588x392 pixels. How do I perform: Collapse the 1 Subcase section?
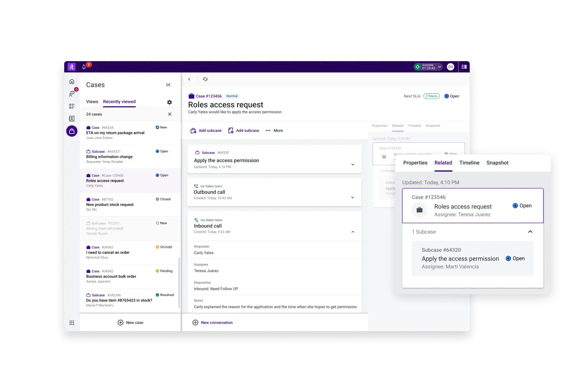click(x=530, y=232)
